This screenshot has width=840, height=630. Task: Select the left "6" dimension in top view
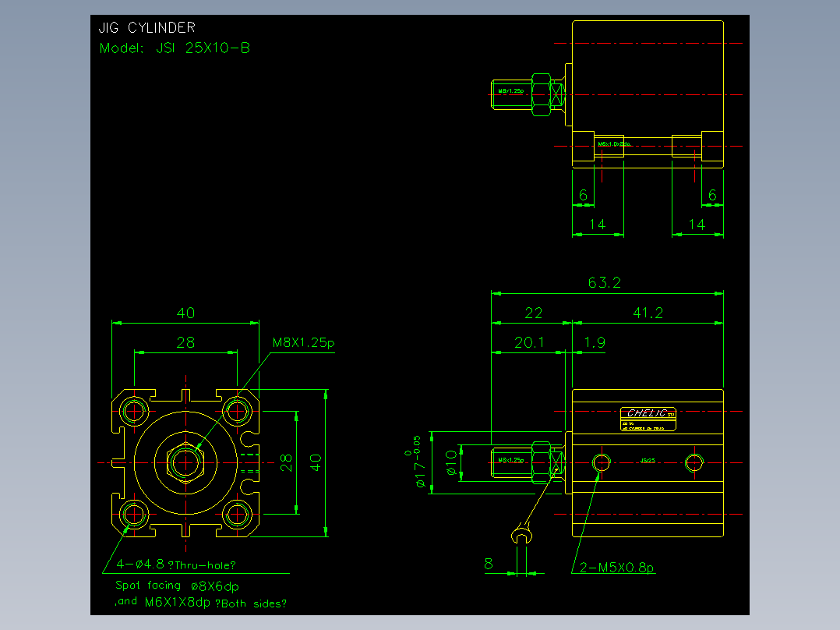(x=584, y=195)
